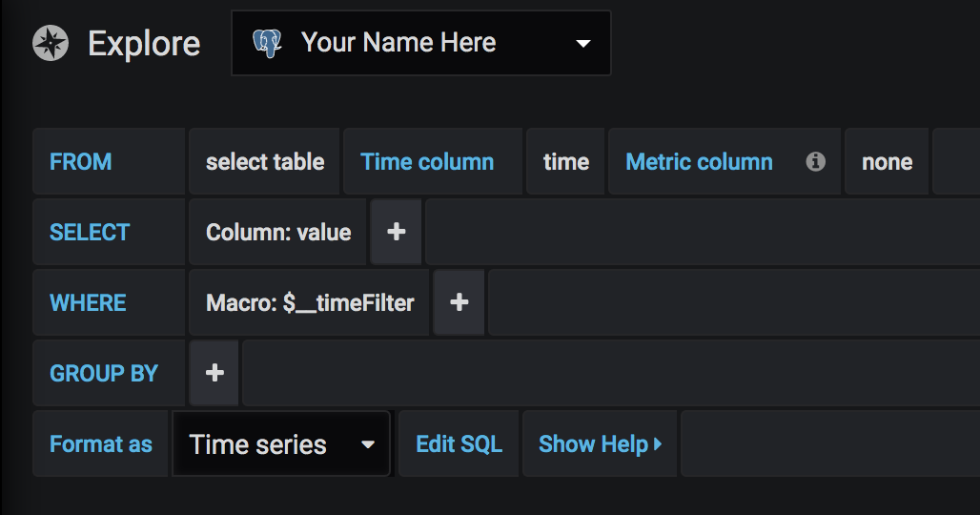This screenshot has width=980, height=515.
Task: Click the Metric column label text
Action: tap(699, 162)
